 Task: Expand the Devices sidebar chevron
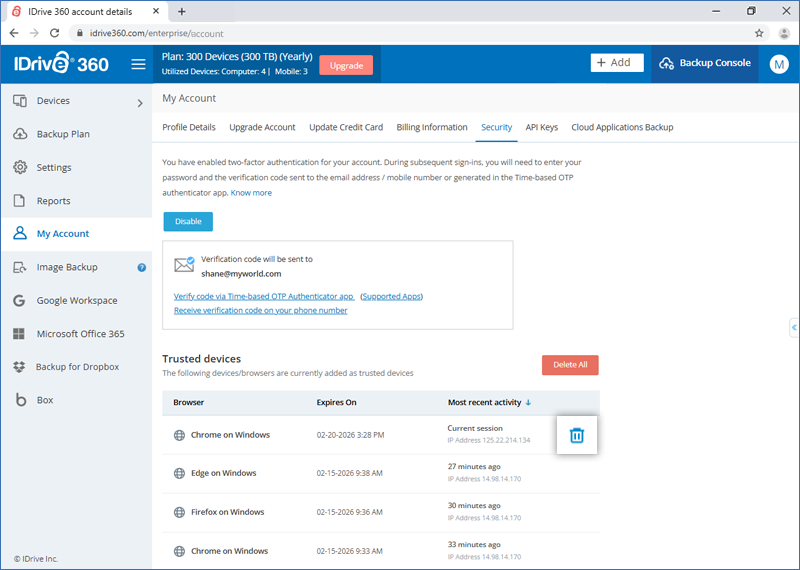click(x=139, y=102)
